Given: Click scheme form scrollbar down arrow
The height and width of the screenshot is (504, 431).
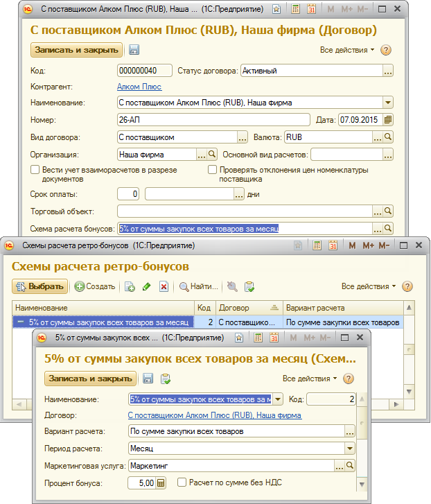Looking at the screenshot, I should point(362,485).
